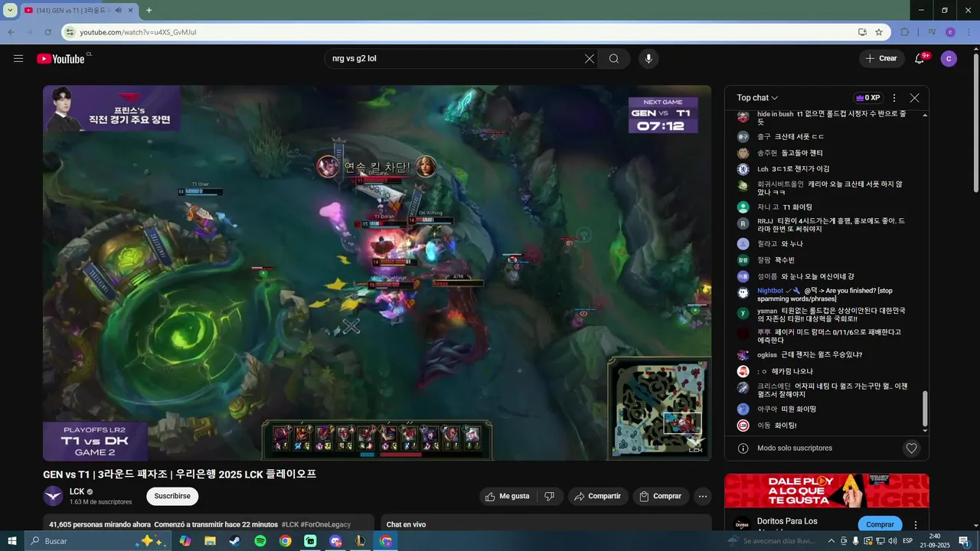
Task: Click the Comprar button under video
Action: tap(661, 496)
